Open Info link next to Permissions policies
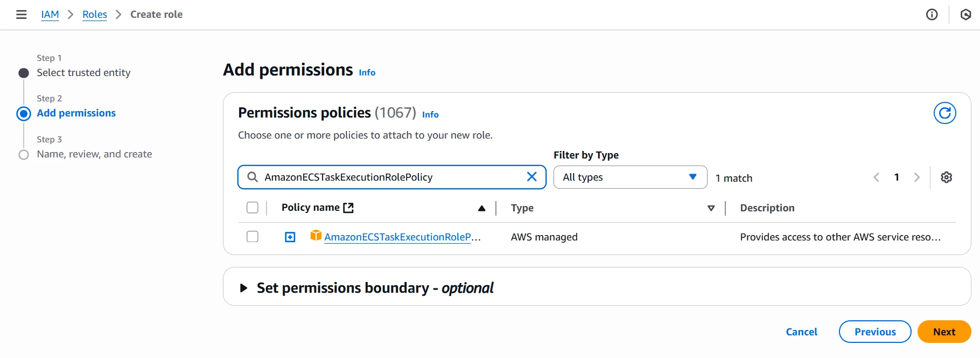The image size is (980, 358). tap(430, 114)
